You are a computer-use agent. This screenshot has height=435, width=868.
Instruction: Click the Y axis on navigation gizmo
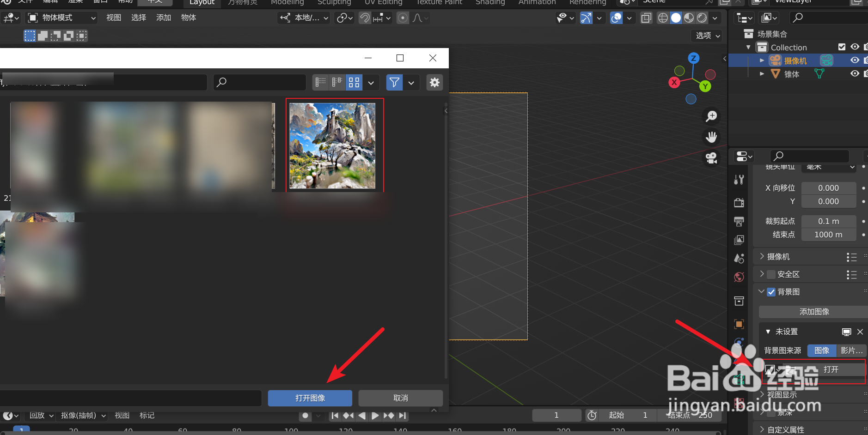[x=705, y=86]
